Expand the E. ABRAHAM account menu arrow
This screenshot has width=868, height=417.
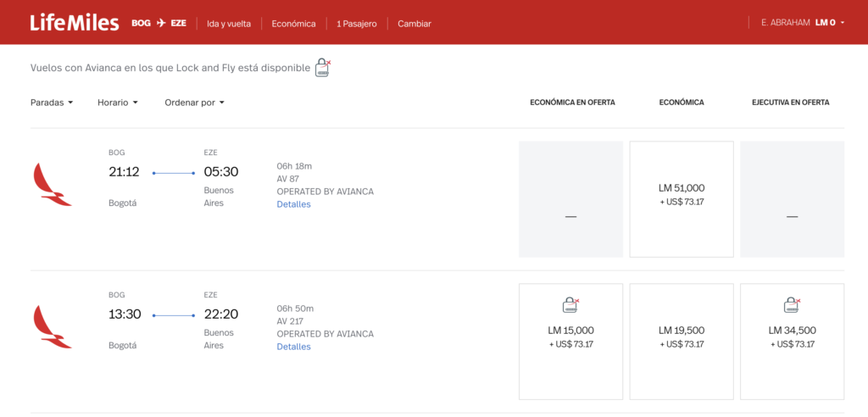[x=842, y=23]
